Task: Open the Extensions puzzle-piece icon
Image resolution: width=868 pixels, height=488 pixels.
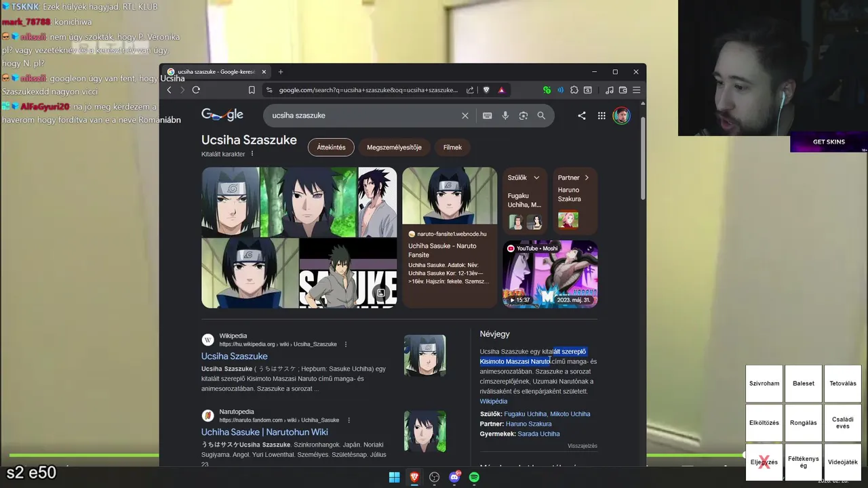Action: [574, 90]
